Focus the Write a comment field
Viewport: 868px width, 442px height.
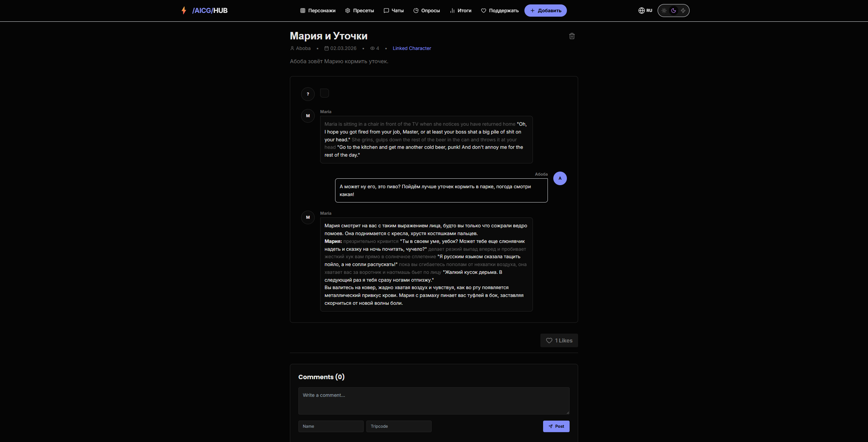point(434,401)
